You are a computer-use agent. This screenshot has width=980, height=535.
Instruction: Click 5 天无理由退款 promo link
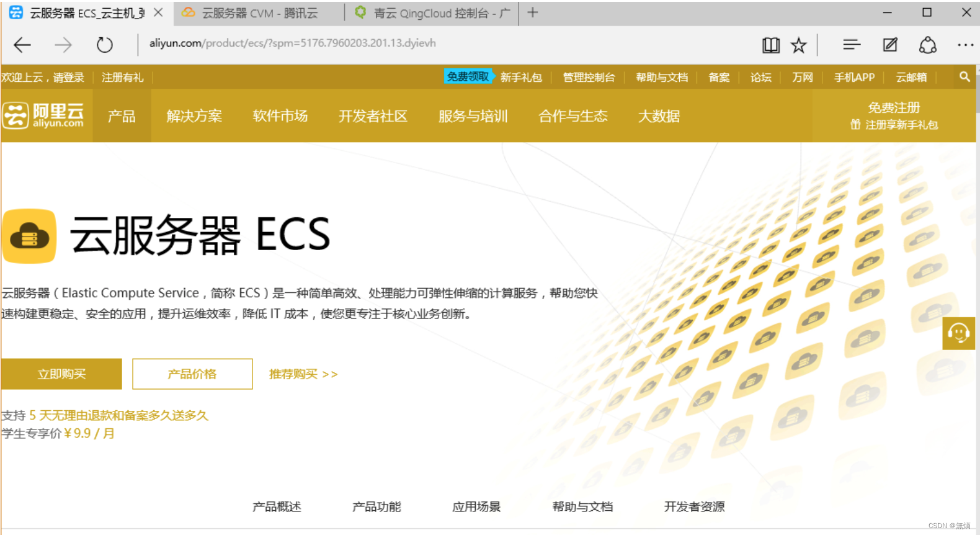[118, 415]
